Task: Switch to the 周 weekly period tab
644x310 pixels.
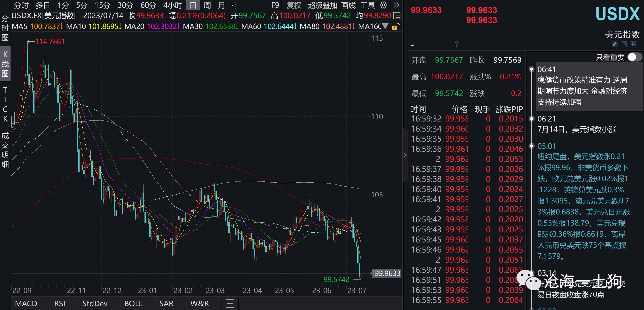Action: 207,5
